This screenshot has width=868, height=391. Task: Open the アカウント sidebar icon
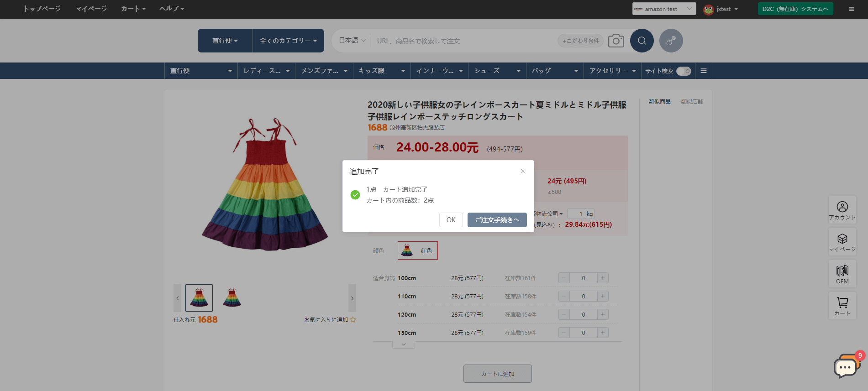click(842, 210)
